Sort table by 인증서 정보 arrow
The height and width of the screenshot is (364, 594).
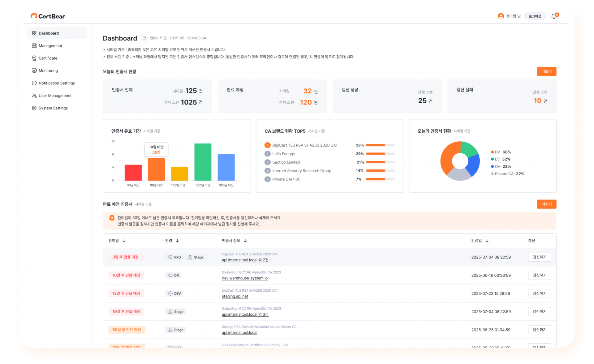(245, 241)
